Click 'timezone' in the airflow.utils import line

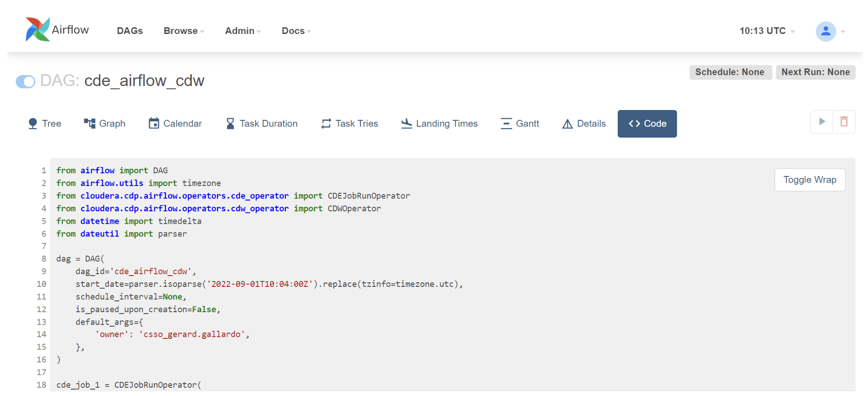[202, 183]
